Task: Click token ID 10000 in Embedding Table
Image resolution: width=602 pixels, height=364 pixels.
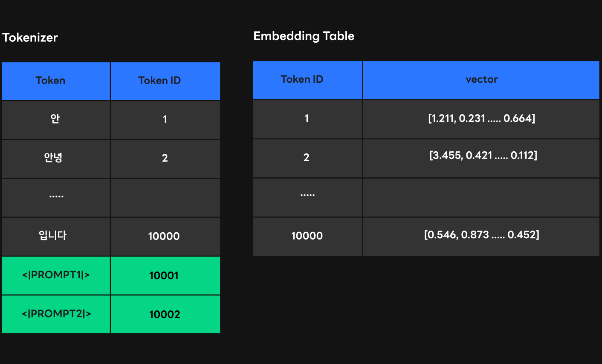Action: pyautogui.click(x=307, y=237)
